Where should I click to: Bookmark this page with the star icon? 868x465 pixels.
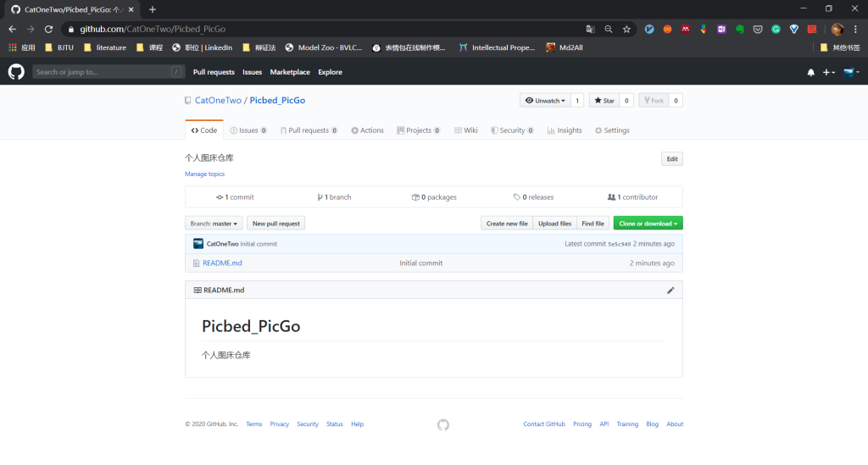[626, 30]
